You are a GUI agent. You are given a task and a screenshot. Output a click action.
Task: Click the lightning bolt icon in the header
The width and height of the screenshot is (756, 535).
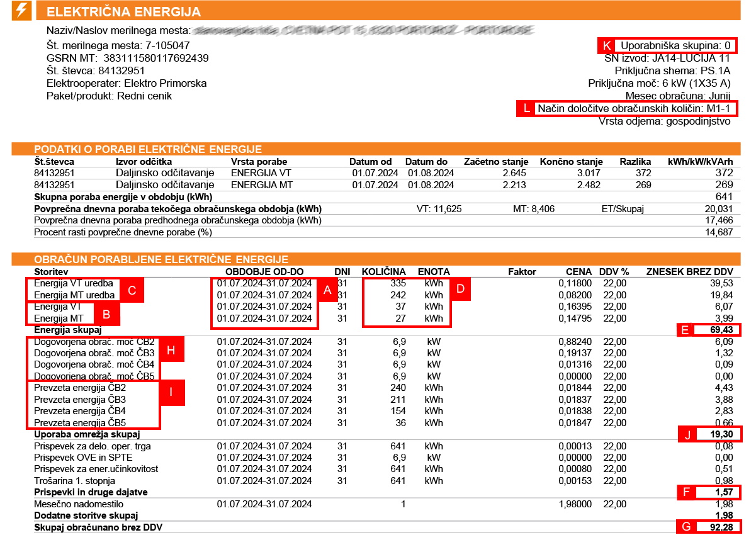[x=22, y=10]
